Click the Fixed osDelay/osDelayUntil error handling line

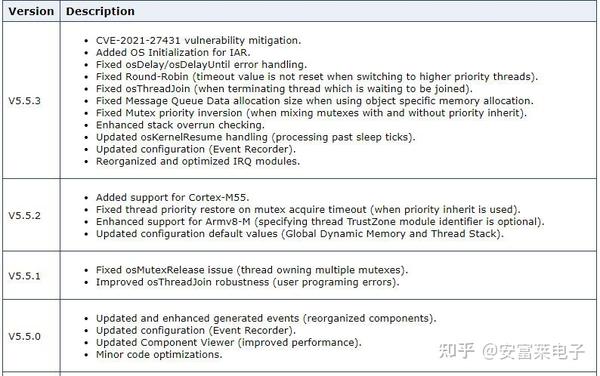201,64
